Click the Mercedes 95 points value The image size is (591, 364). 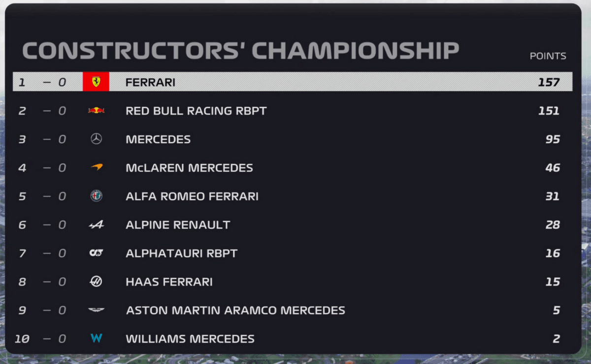553,140
